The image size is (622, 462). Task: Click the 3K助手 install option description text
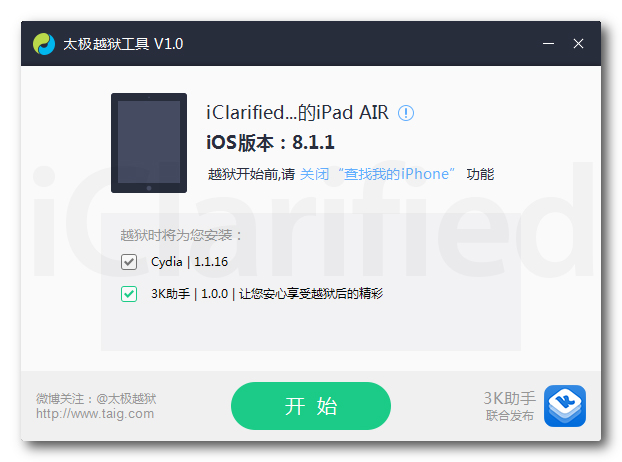tap(267, 294)
